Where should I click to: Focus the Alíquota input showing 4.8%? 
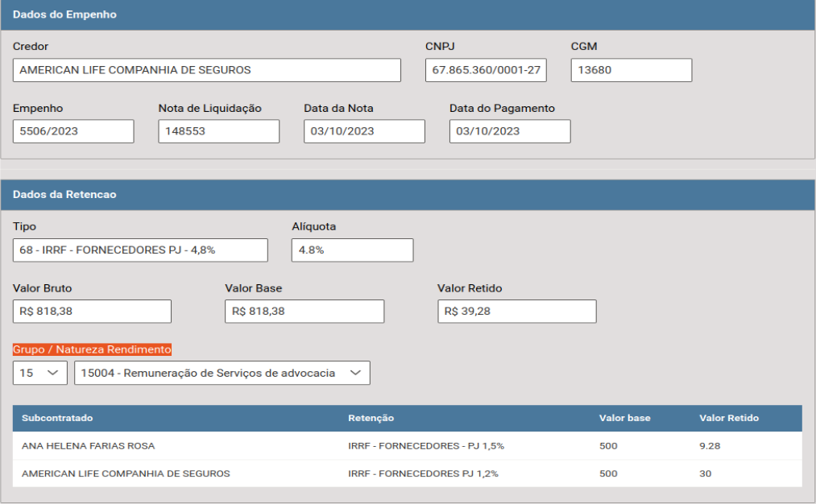point(352,250)
